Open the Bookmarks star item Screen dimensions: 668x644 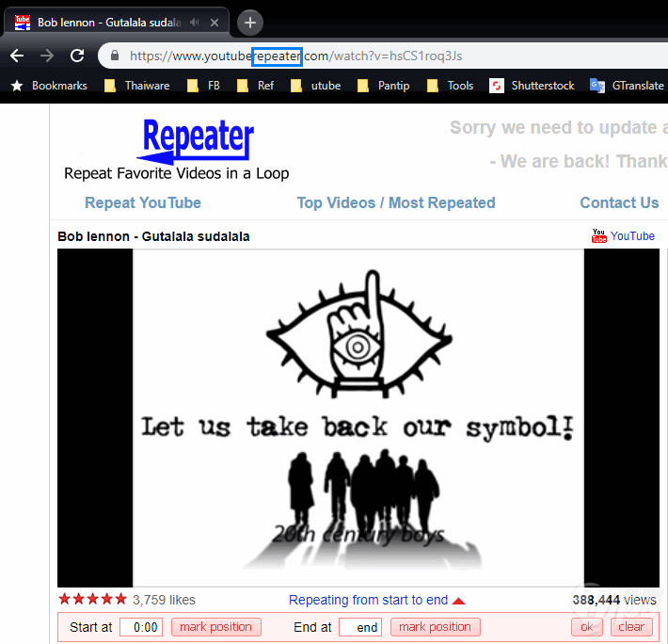tap(49, 86)
